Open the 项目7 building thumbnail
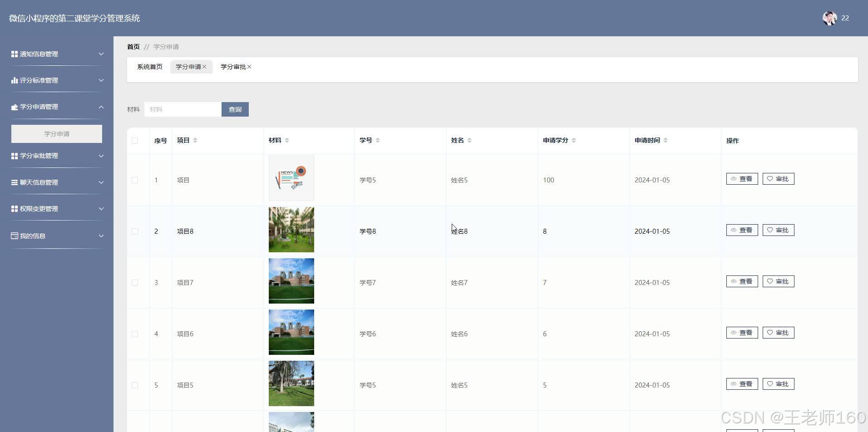The image size is (868, 432). pos(291,281)
